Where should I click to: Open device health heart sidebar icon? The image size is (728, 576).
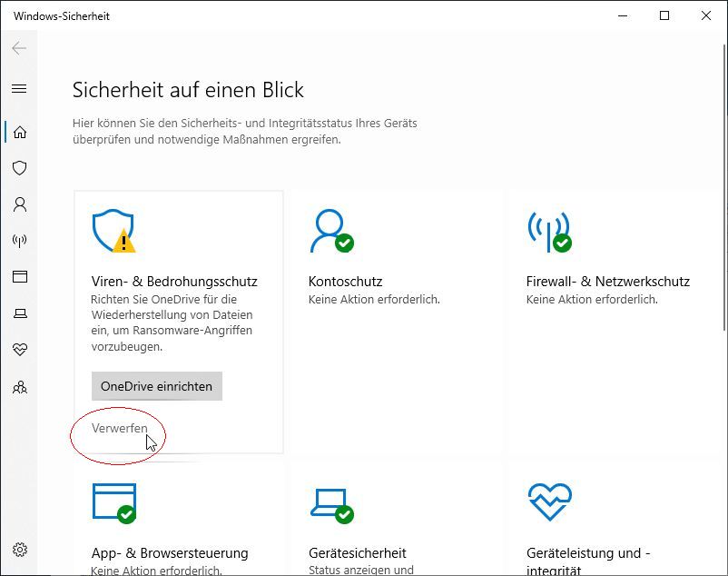pos(19,349)
